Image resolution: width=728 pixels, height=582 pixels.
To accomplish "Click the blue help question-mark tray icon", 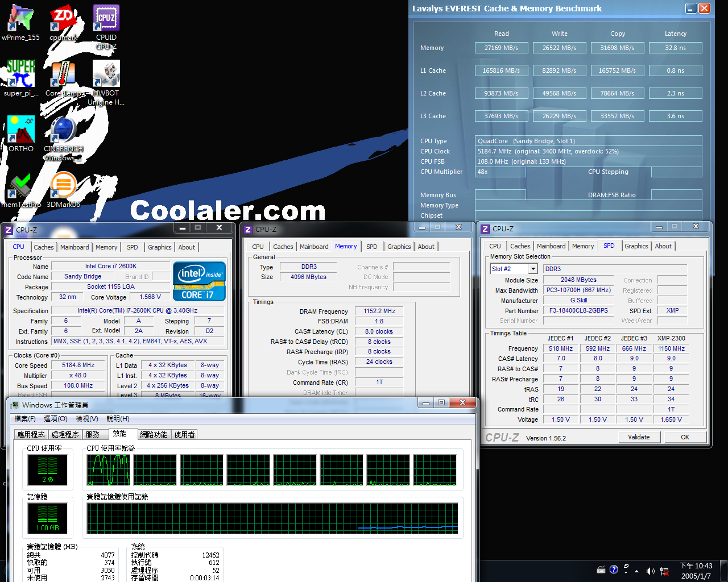I will click(614, 569).
